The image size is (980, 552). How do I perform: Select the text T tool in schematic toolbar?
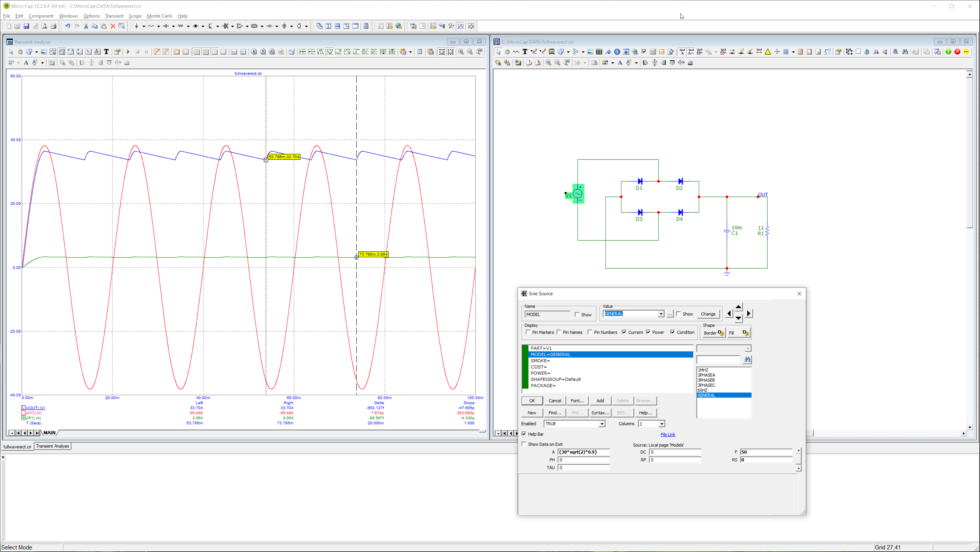(x=525, y=52)
